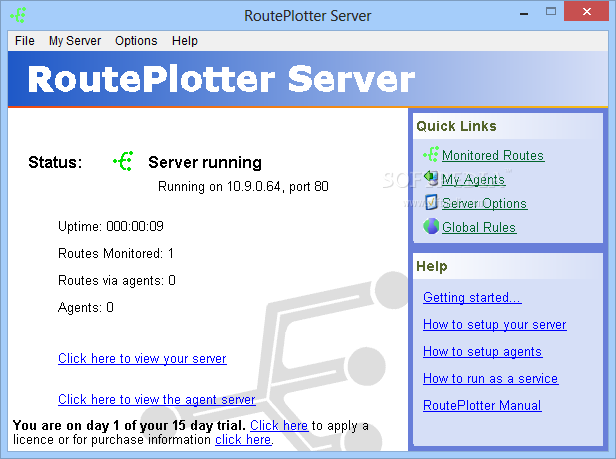
Task: Click the Server Options checklist icon
Action: coord(431,202)
